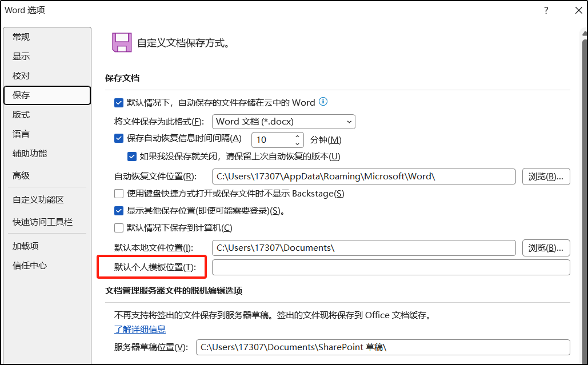Browse for the 自动恢复文件位置 folder

point(546,177)
